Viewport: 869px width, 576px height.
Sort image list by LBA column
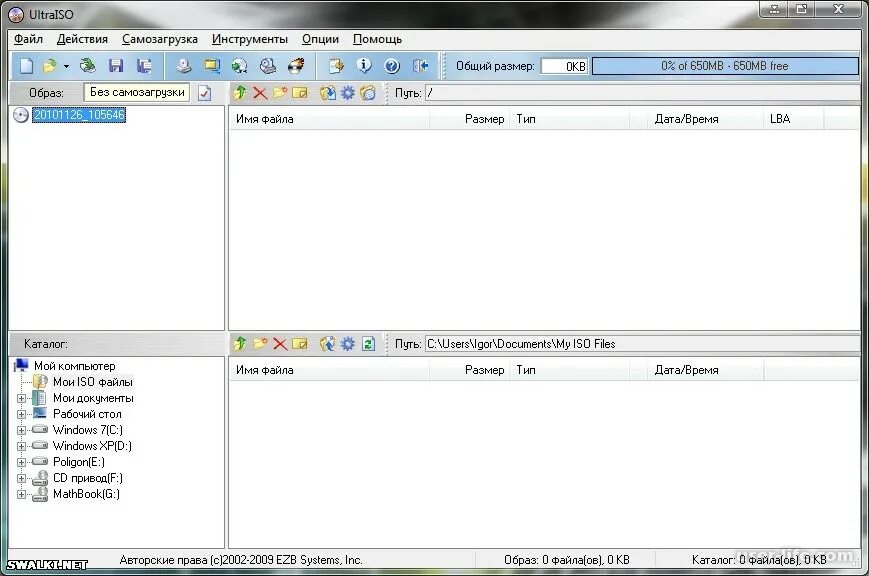[794, 119]
